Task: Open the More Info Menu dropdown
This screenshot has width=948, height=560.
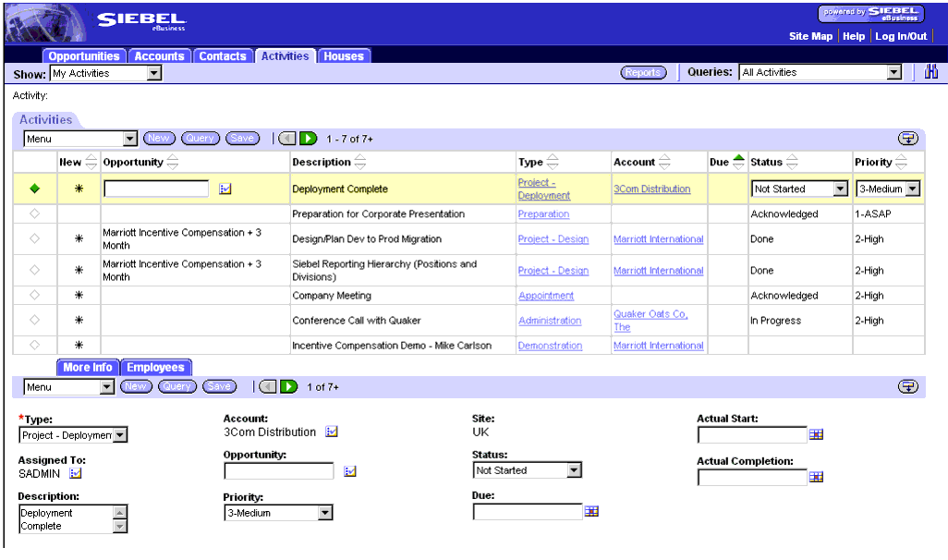Action: click(x=106, y=387)
